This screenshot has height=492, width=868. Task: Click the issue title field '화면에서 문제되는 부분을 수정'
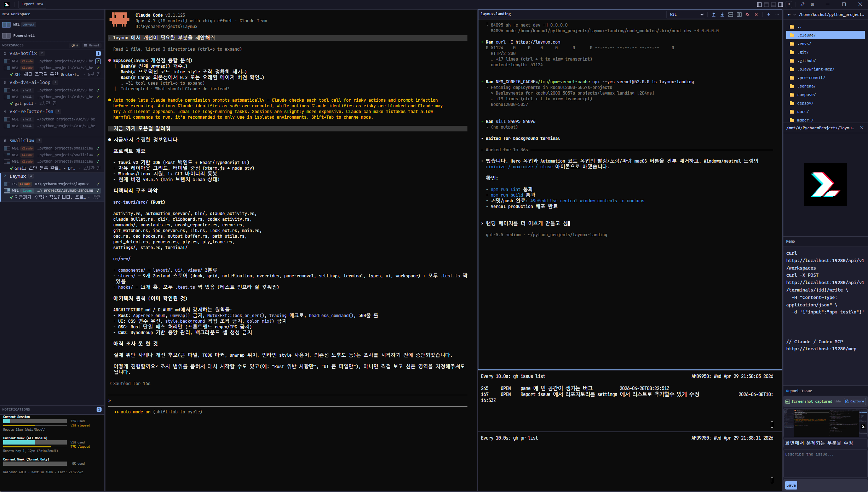[x=825, y=443]
